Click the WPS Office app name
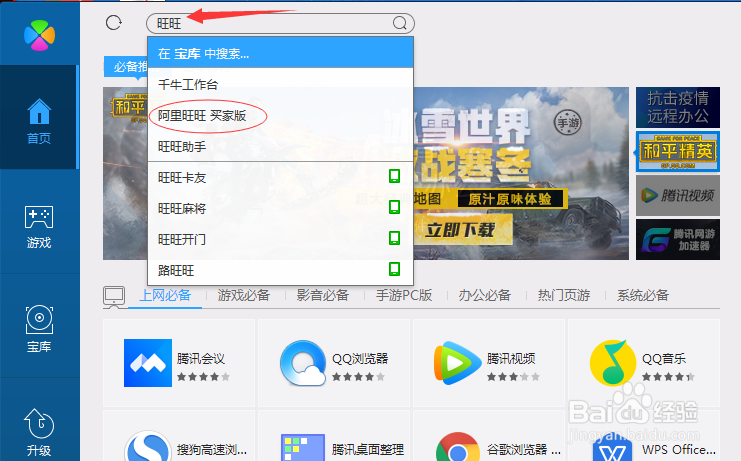This screenshot has width=741, height=461. [x=679, y=449]
